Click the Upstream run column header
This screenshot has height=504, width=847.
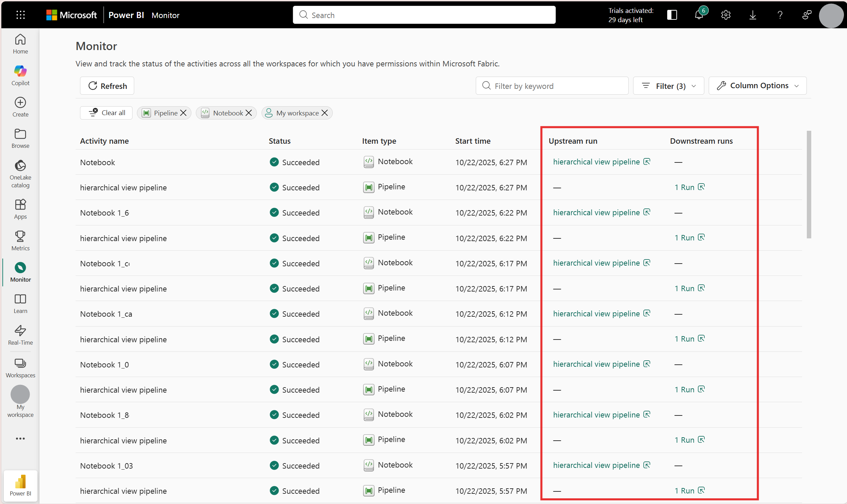click(573, 141)
